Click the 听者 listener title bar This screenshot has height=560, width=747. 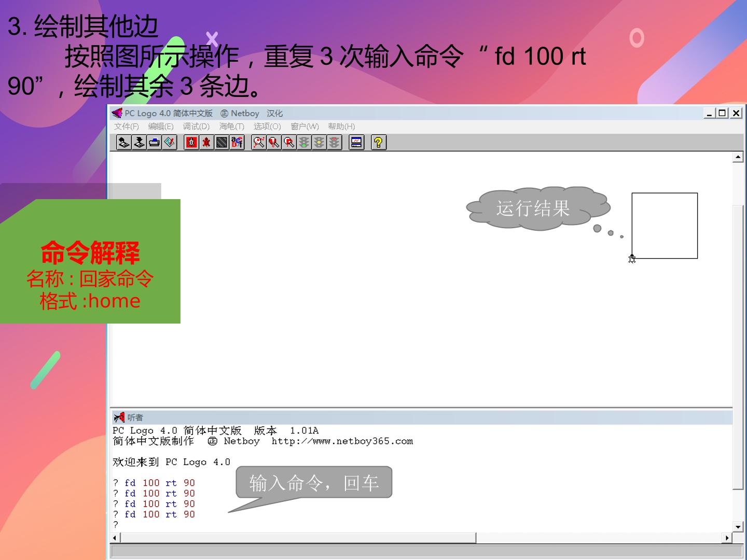point(421,417)
